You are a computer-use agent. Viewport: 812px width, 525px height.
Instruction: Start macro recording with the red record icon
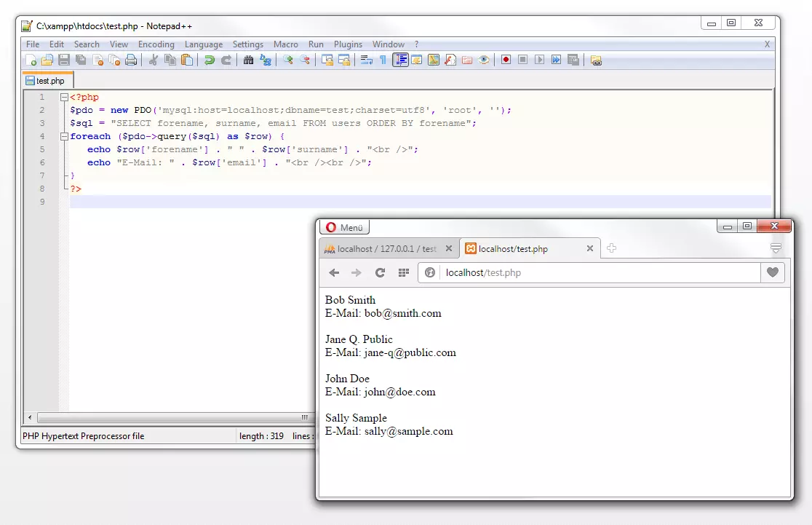[x=506, y=60]
